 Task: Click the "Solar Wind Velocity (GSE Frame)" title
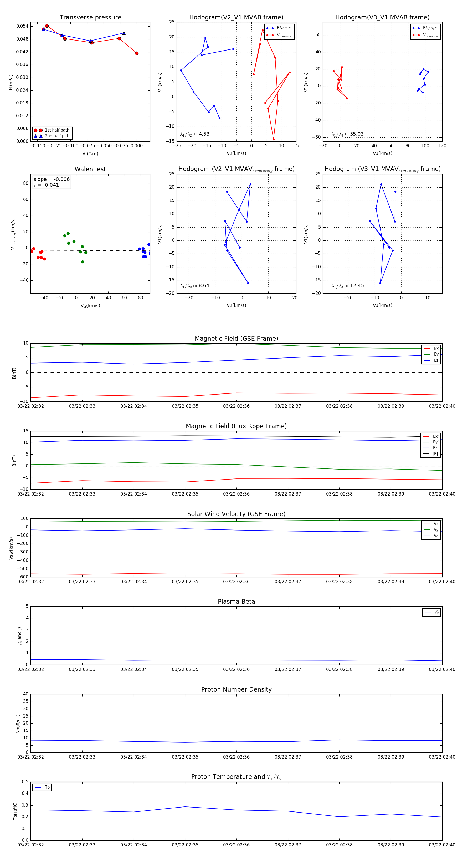tap(236, 514)
